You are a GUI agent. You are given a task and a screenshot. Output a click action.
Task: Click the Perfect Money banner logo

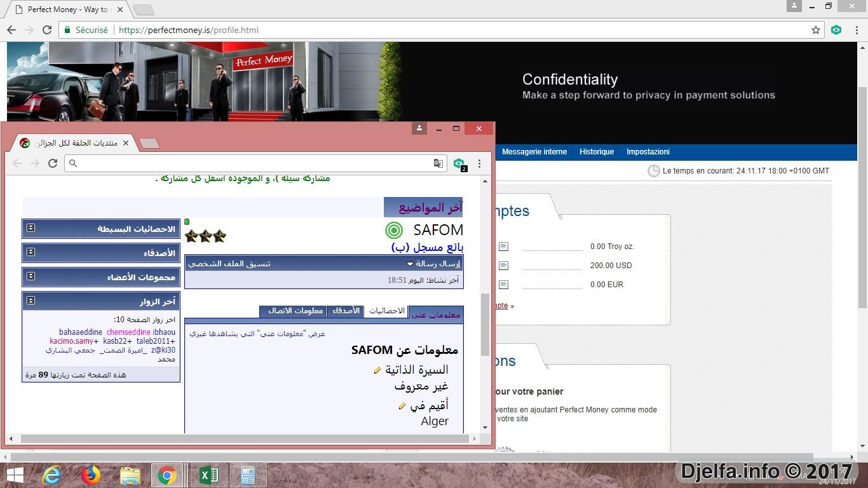[x=264, y=61]
